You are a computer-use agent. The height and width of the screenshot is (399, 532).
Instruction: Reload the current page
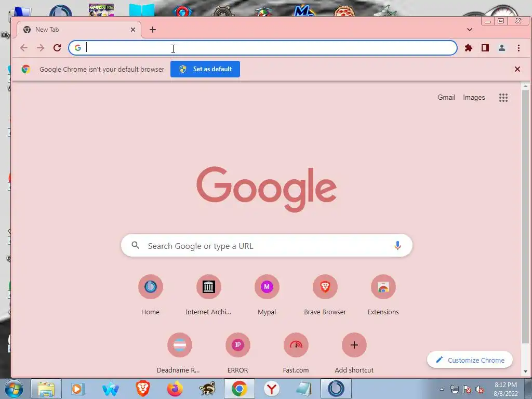coord(57,48)
